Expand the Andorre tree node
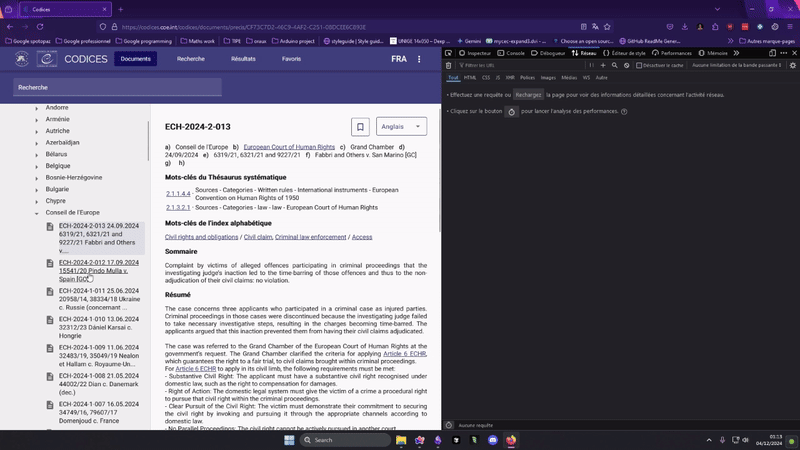This screenshot has height=450, width=800. (37, 108)
